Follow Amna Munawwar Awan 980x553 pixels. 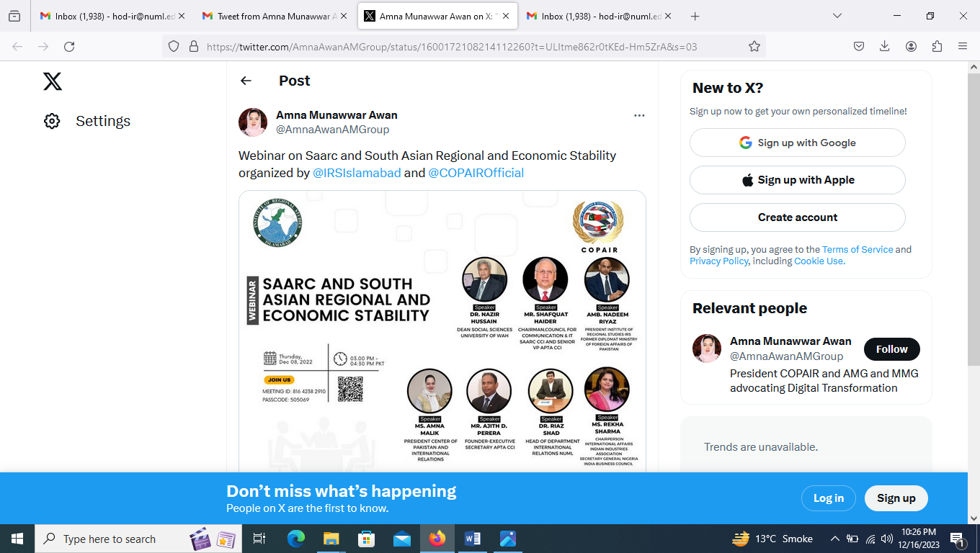click(891, 349)
